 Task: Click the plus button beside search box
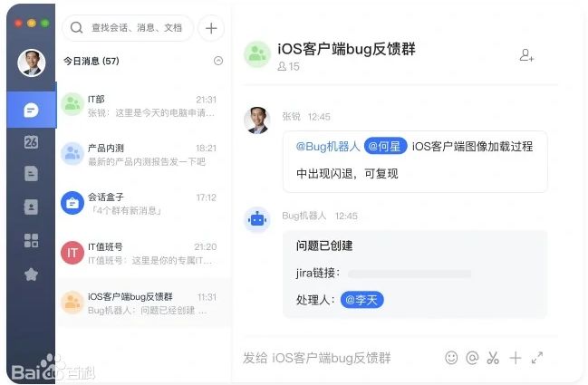click(211, 28)
